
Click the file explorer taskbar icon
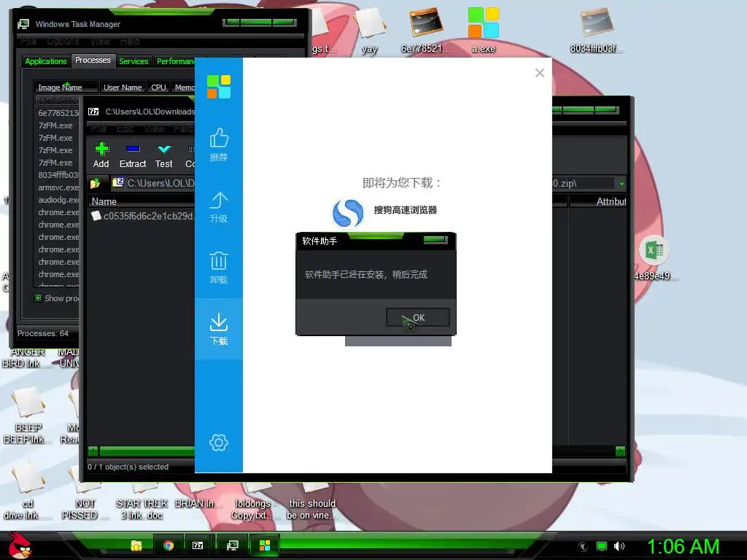tap(136, 545)
